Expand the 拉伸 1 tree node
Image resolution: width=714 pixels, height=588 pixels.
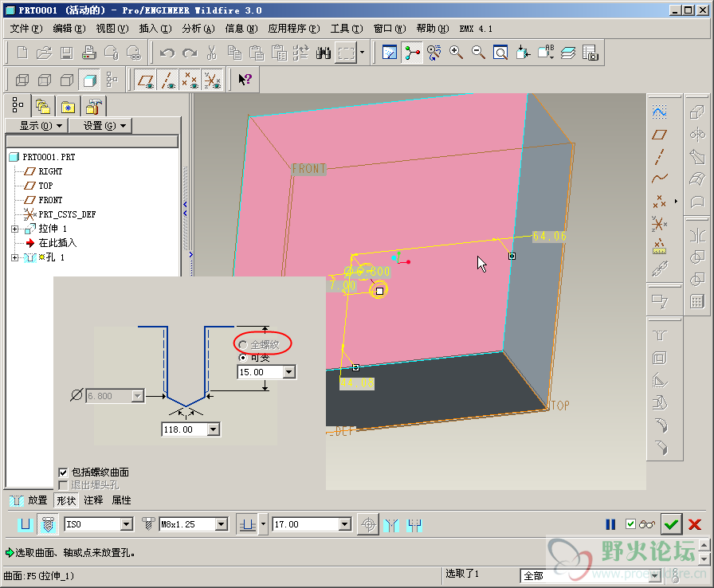click(14, 229)
